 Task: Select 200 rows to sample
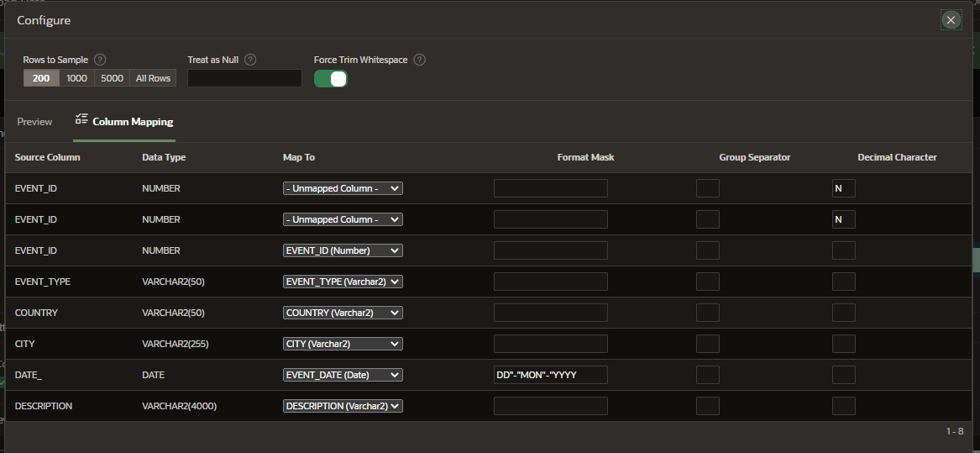[41, 78]
